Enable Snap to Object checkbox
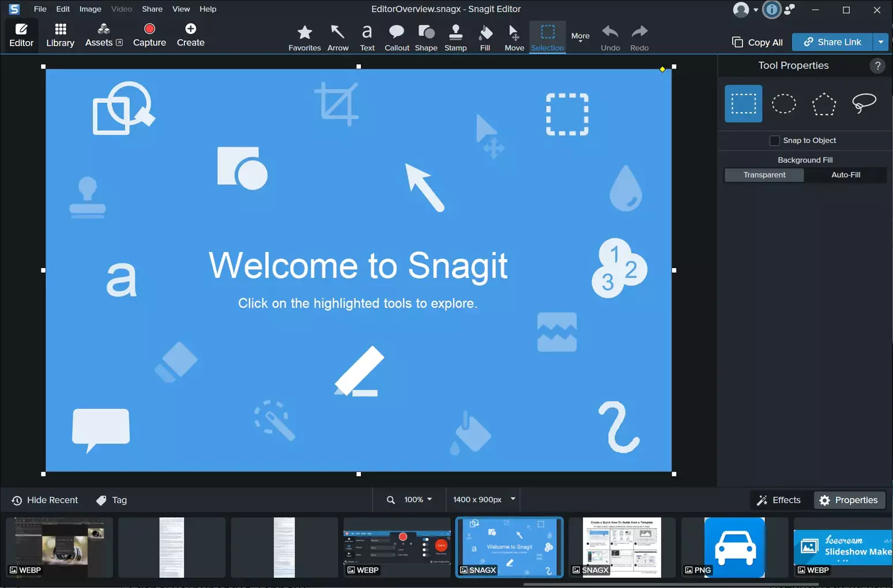The width and height of the screenshot is (893, 588). coord(775,141)
